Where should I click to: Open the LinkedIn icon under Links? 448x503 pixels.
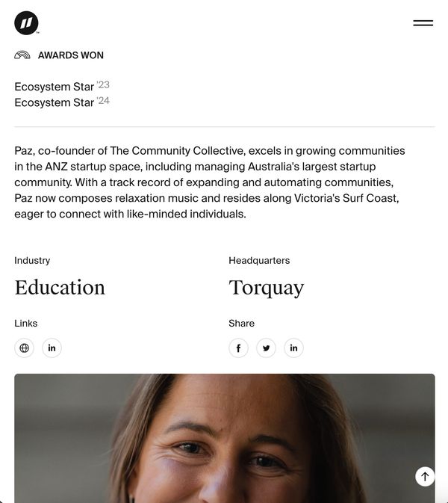52,348
